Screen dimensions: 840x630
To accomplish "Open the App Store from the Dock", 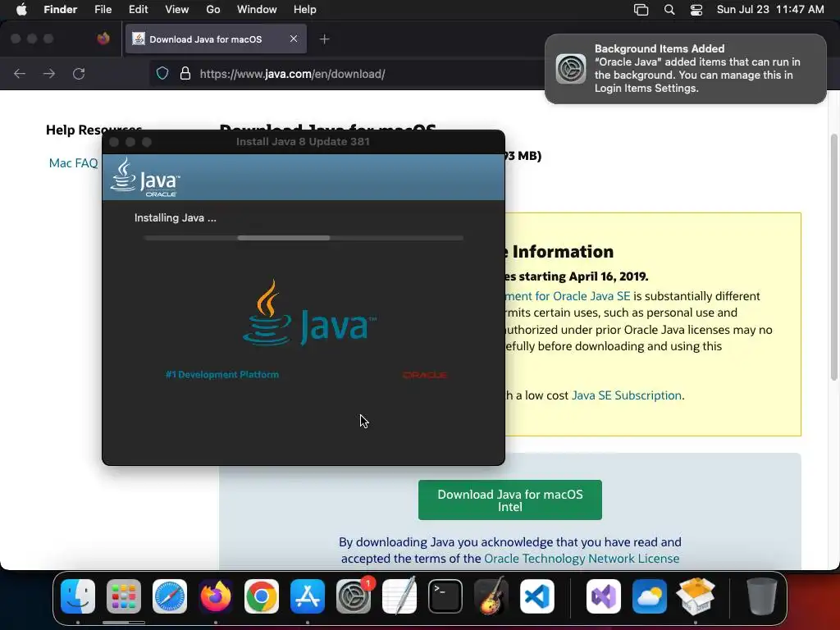I will 308,596.
